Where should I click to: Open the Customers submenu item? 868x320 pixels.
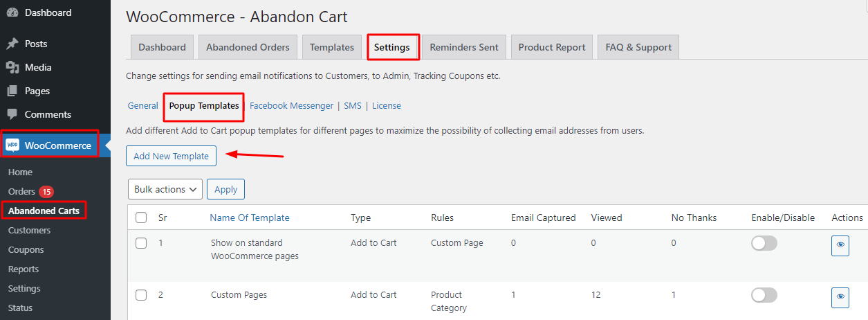[x=29, y=230]
